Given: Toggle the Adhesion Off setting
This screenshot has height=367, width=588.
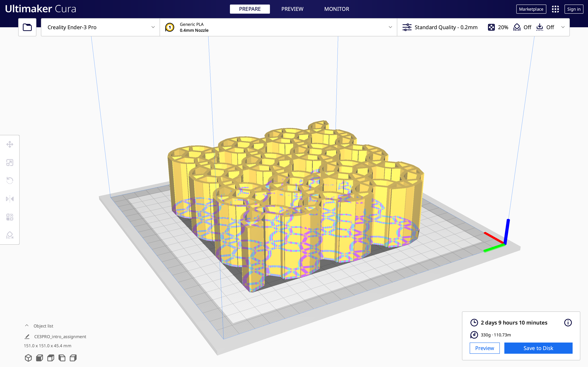Looking at the screenshot, I should coord(545,27).
